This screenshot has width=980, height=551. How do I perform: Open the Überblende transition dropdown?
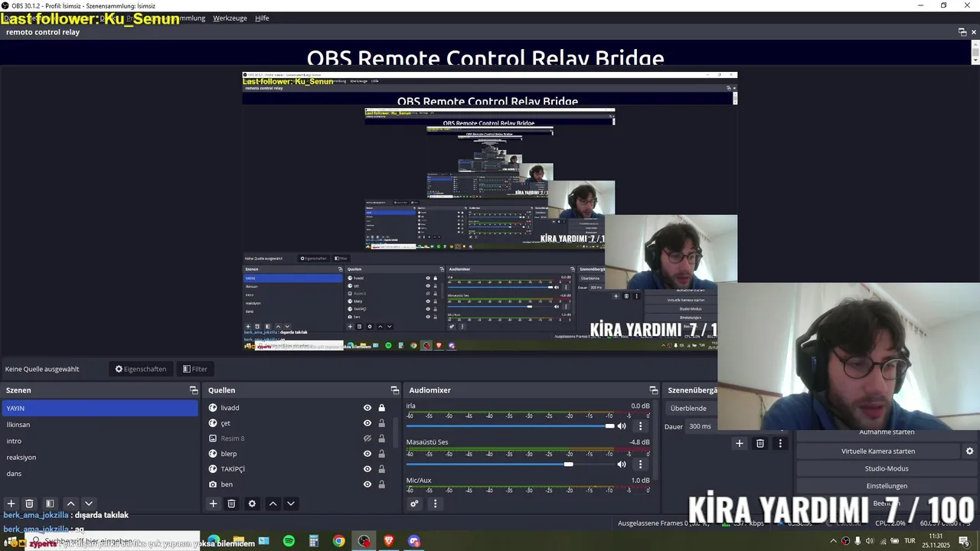691,409
